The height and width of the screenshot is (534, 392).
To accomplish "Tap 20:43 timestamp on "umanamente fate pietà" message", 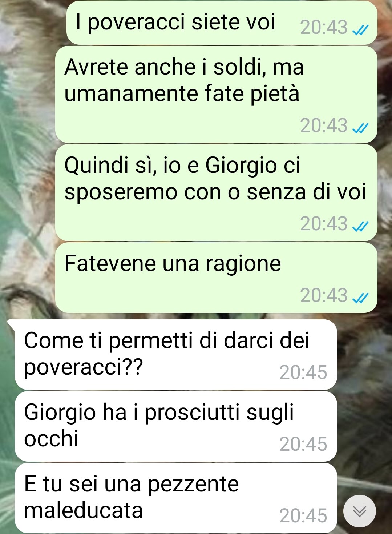I will coord(324,125).
